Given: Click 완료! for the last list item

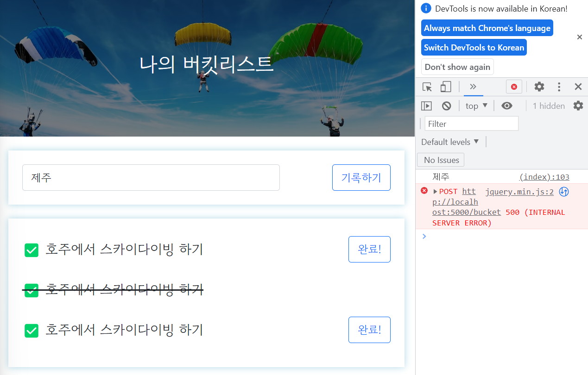Looking at the screenshot, I should click(x=369, y=330).
